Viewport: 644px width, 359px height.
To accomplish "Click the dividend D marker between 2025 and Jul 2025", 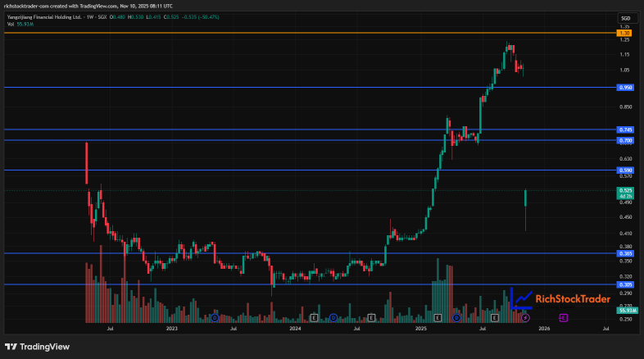I will (456, 317).
